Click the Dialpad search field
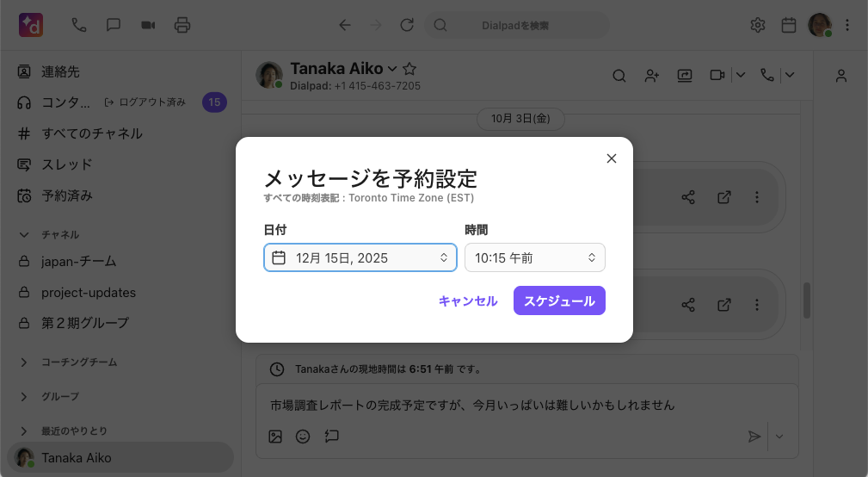868x477 pixels. click(516, 25)
